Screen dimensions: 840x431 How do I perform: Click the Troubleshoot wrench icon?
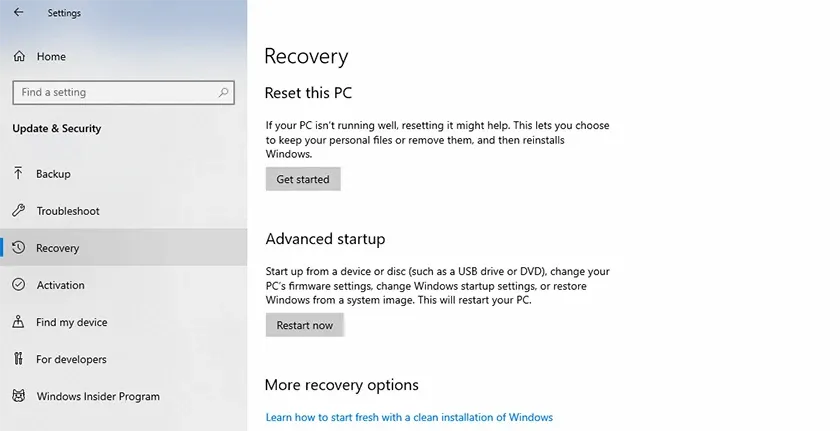click(x=19, y=210)
